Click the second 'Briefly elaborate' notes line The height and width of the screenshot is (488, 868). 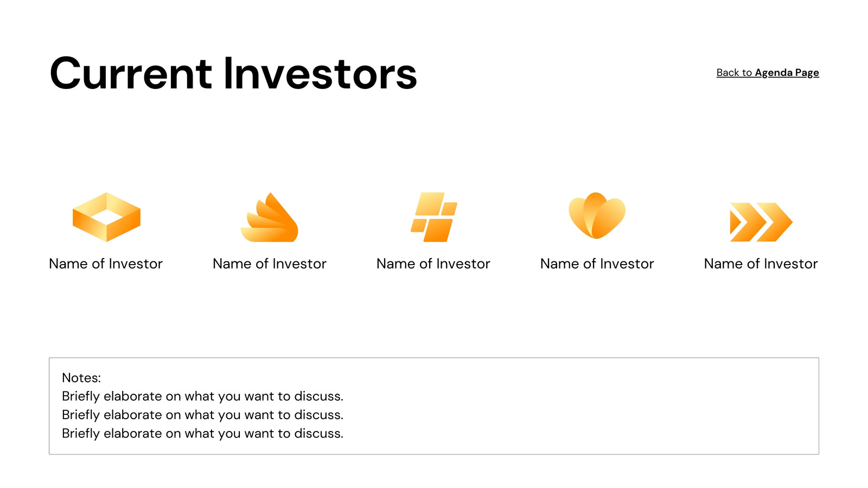[202, 415]
